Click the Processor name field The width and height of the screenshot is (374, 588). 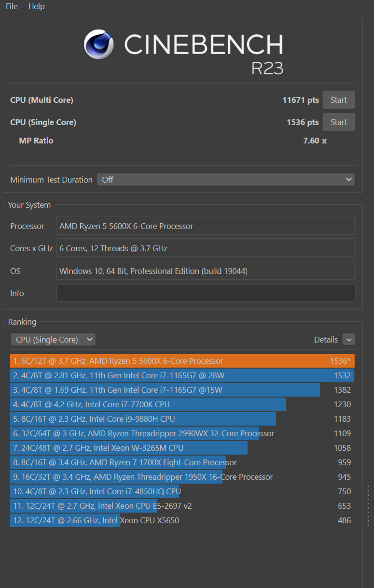(x=206, y=226)
